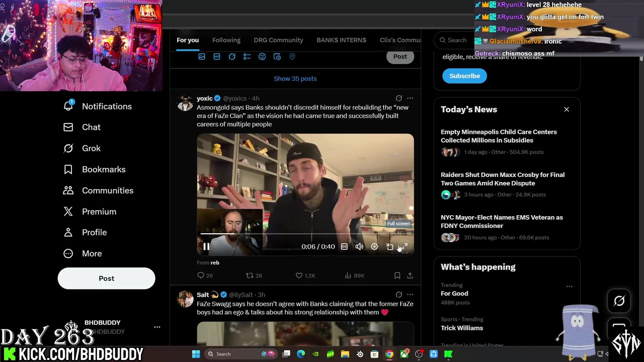The height and width of the screenshot is (362, 644).
Task: Switch to For you tab
Action: pos(188,40)
